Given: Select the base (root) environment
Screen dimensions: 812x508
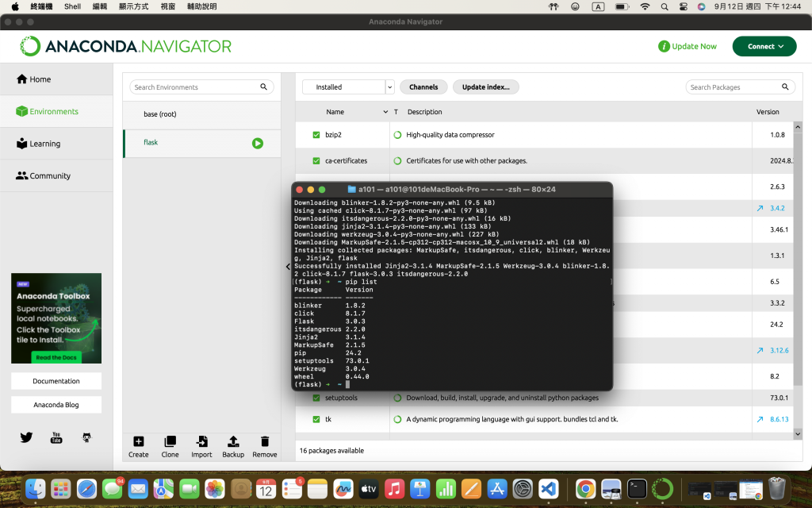Looking at the screenshot, I should 202,114.
